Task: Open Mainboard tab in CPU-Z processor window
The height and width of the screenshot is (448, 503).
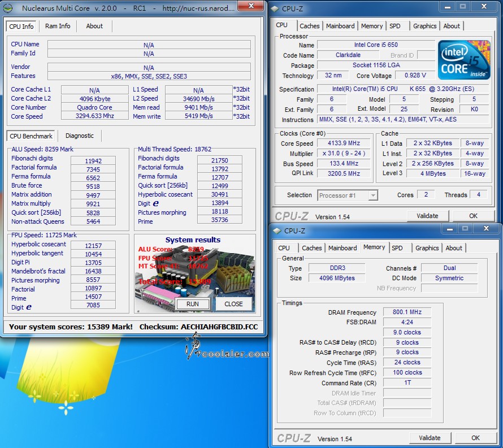Action: [340, 26]
